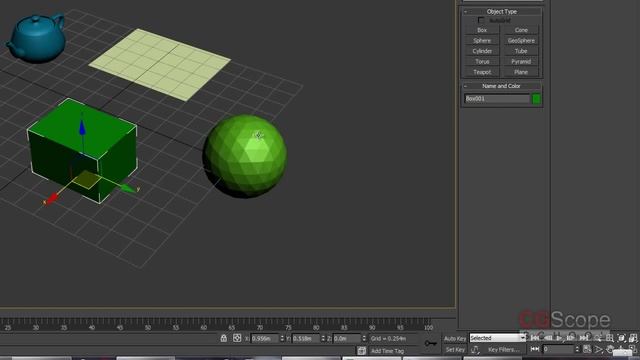Adjust the Y coordinate spinner

tap(323, 338)
